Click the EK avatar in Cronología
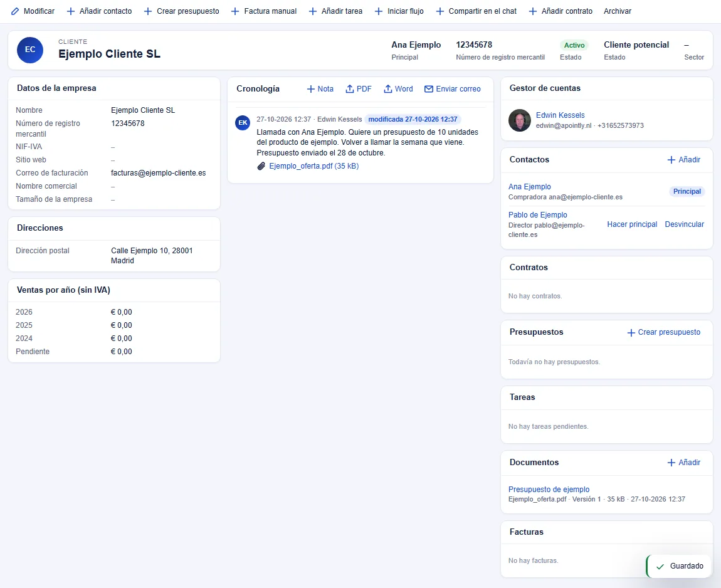Image resolution: width=721 pixels, height=588 pixels. pyautogui.click(x=243, y=123)
